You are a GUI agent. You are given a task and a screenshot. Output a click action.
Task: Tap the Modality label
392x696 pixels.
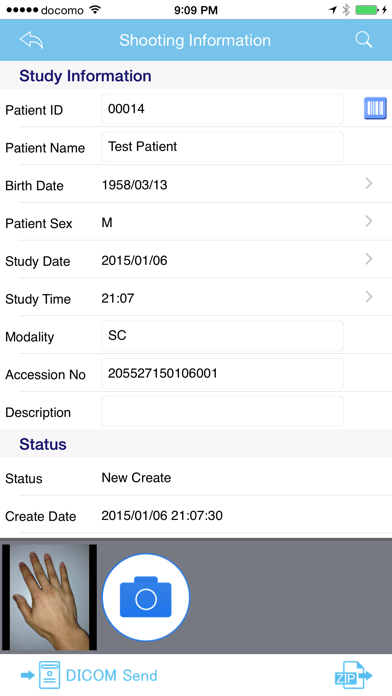(29, 337)
